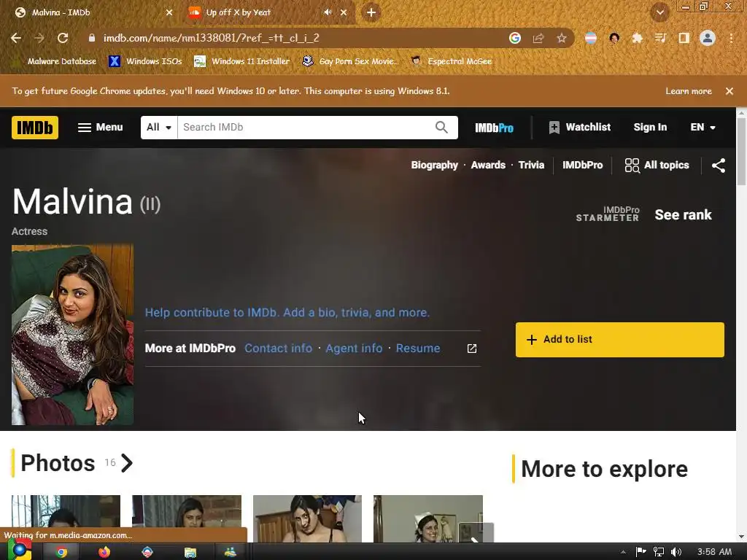Open Espectral McGee bookmark
Screen dimensions: 747x560
[x=452, y=61]
